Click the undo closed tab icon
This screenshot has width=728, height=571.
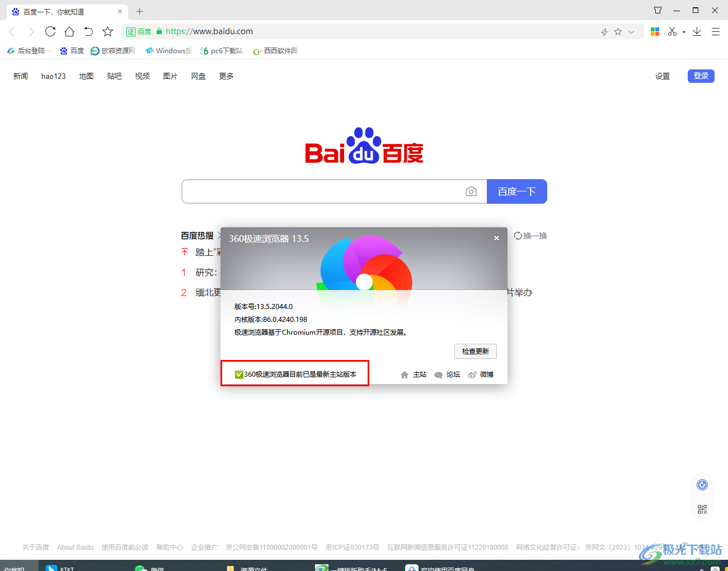(x=88, y=31)
